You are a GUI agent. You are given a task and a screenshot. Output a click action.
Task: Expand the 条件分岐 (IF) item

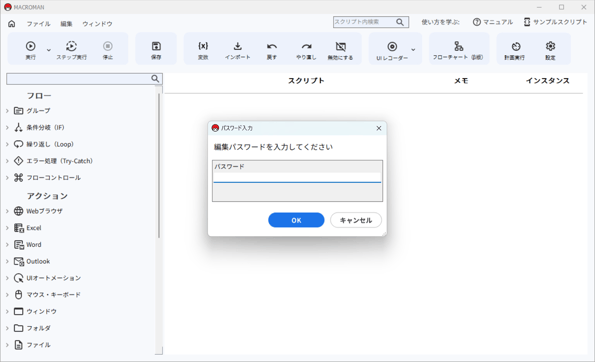pos(7,127)
